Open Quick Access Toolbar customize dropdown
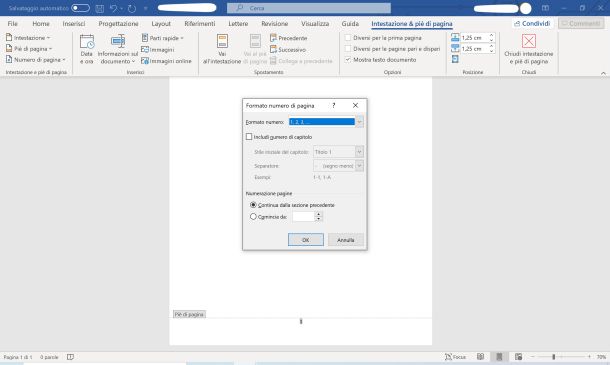This screenshot has height=365, width=610. (x=145, y=8)
